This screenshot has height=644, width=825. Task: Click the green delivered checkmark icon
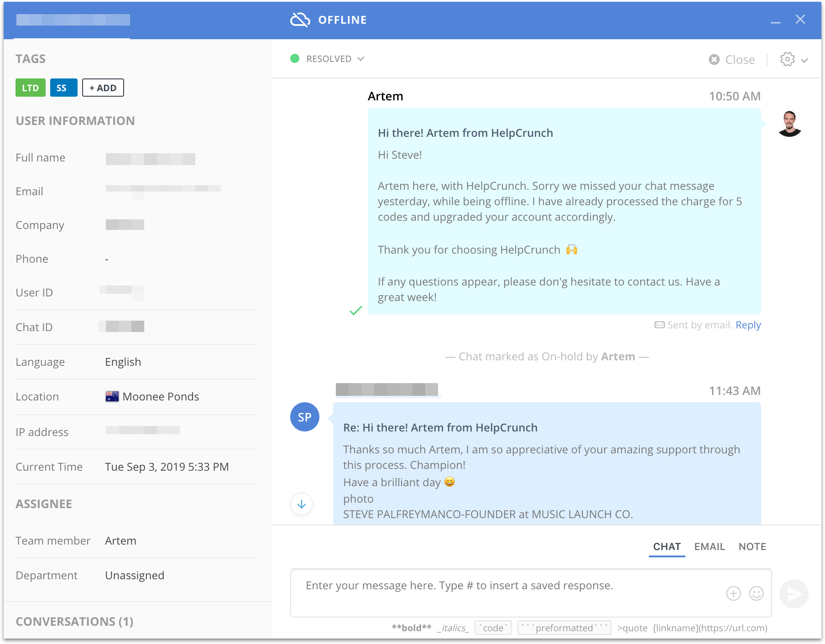(x=356, y=311)
